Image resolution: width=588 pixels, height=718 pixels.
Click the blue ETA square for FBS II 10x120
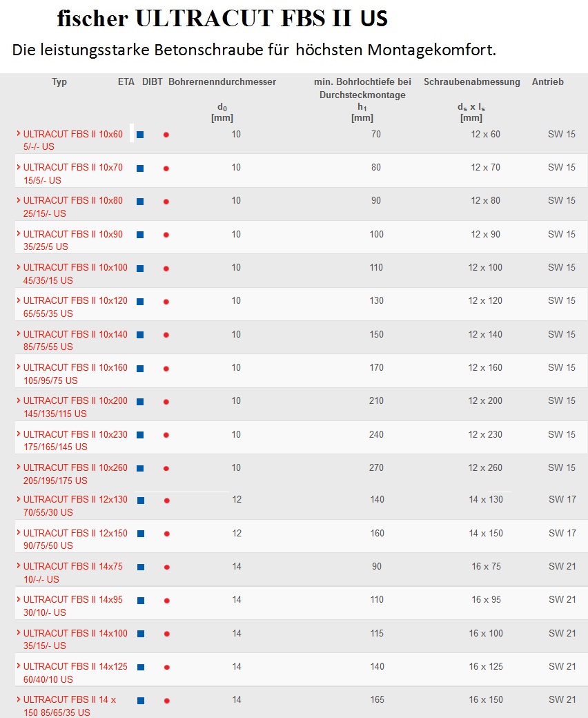click(x=141, y=302)
